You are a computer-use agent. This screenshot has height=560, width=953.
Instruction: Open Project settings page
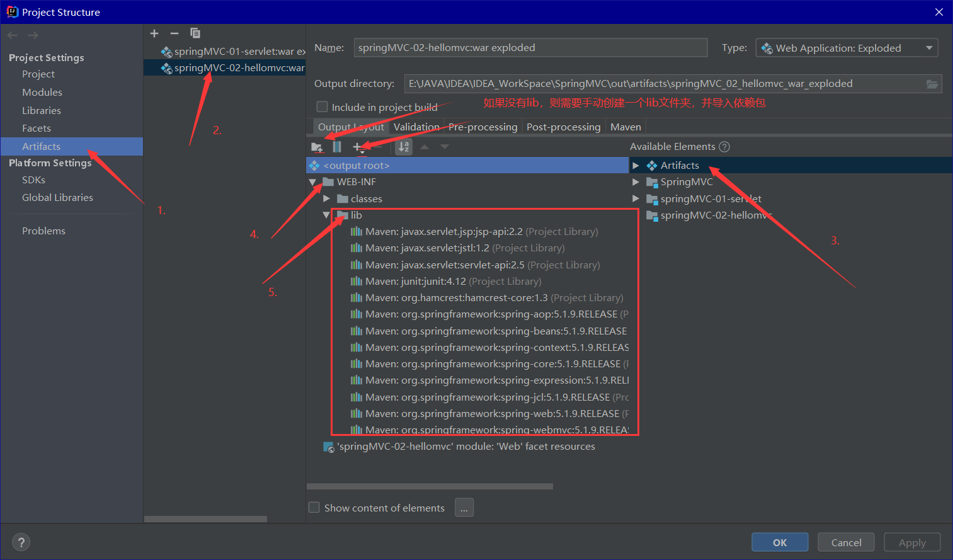coord(38,74)
